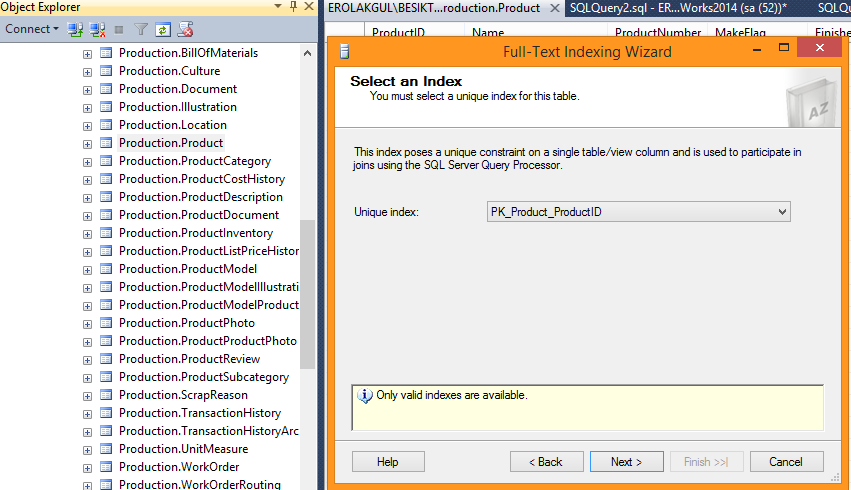Click the Auto Hide pin icon

coord(292,7)
